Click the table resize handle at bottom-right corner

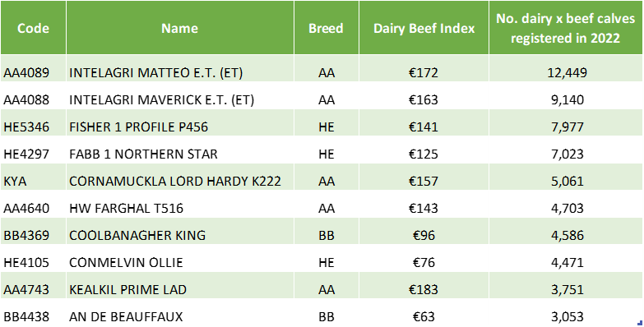[x=641, y=324]
